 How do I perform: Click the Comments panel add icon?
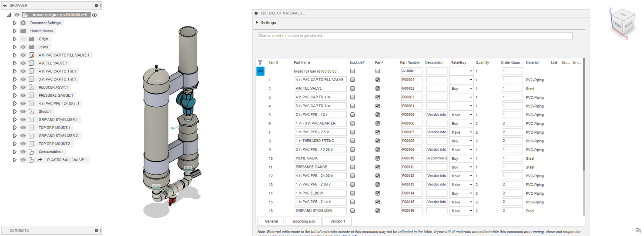96,230
